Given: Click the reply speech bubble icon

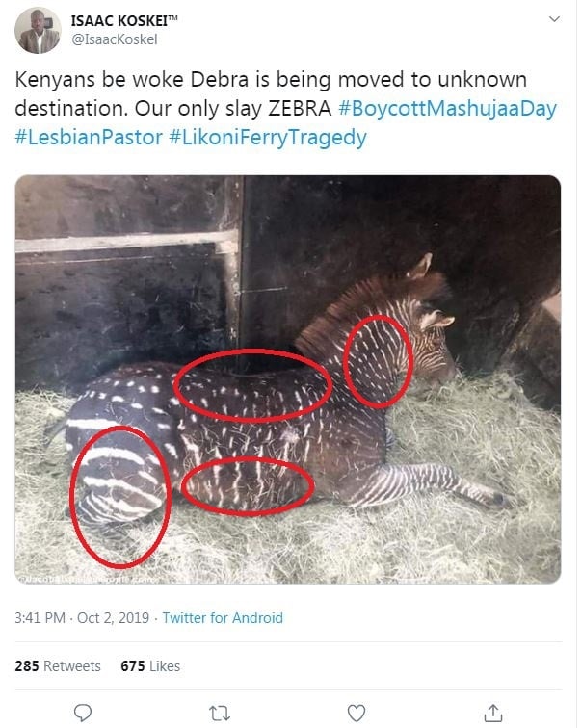Looking at the screenshot, I should (x=84, y=713).
